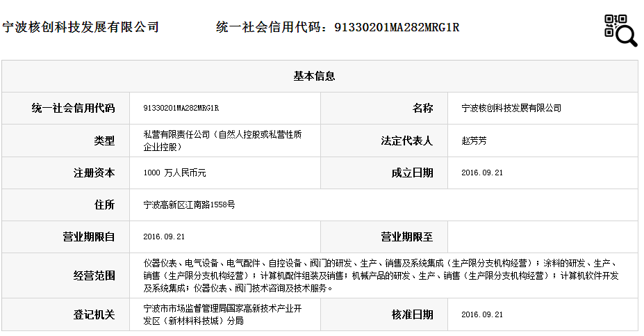Image resolution: width=644 pixels, height=336 pixels.
Task: Click the 营业期限至 label
Action: (406, 237)
